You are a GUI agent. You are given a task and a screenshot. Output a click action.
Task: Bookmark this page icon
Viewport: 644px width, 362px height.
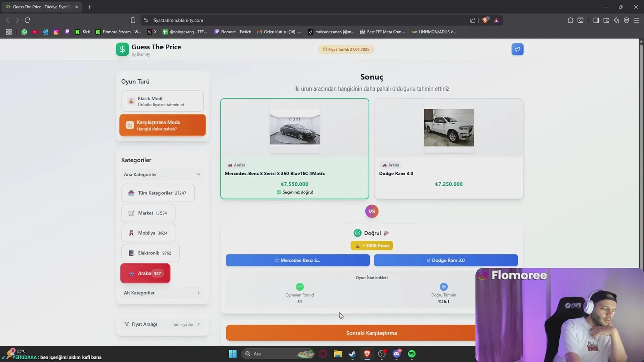tap(133, 20)
